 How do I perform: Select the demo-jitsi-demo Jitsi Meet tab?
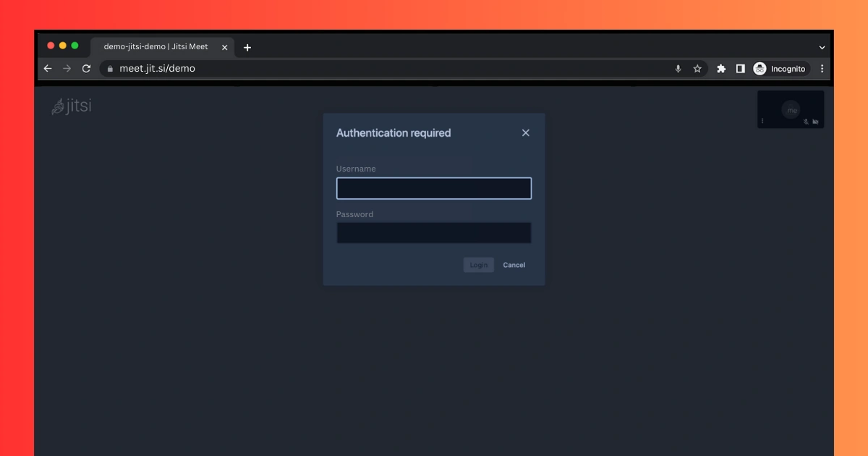point(152,47)
